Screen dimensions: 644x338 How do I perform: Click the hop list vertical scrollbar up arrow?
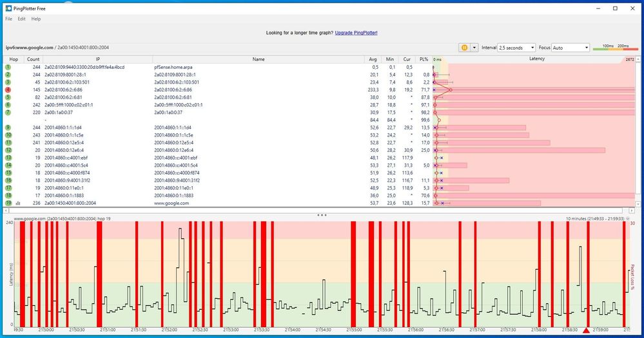638,59
